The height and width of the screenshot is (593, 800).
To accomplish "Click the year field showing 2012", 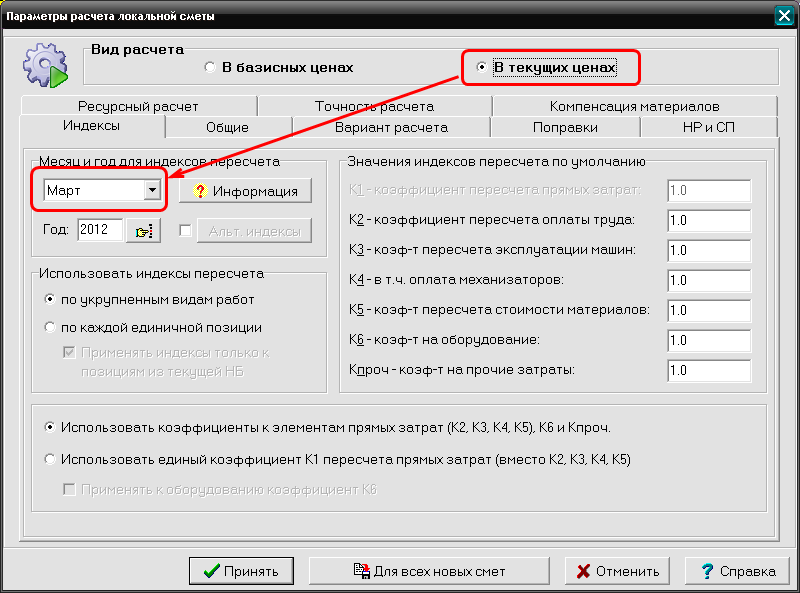I will 100,230.
